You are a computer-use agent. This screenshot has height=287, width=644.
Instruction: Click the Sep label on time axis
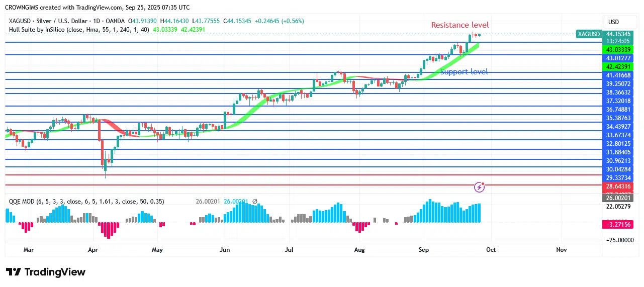point(423,249)
